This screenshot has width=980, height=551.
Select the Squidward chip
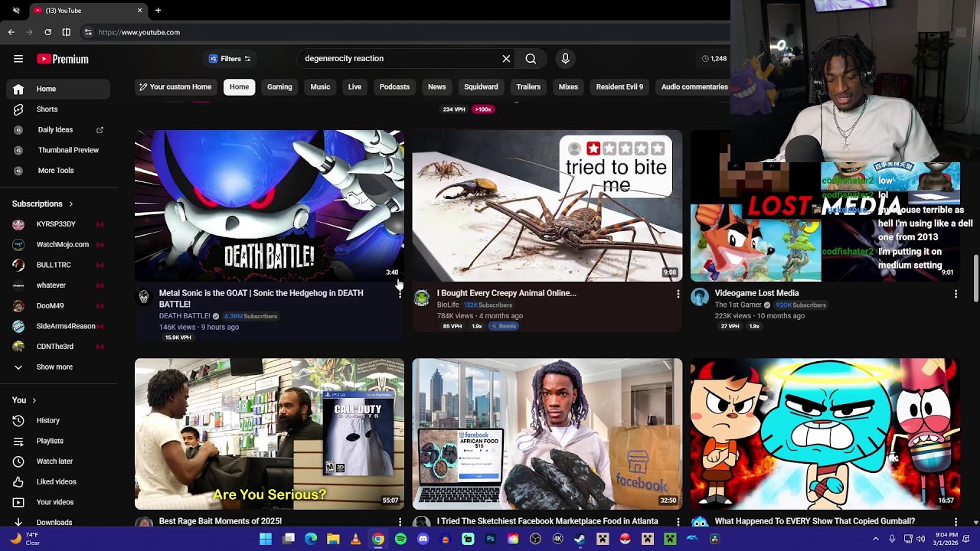[481, 87]
